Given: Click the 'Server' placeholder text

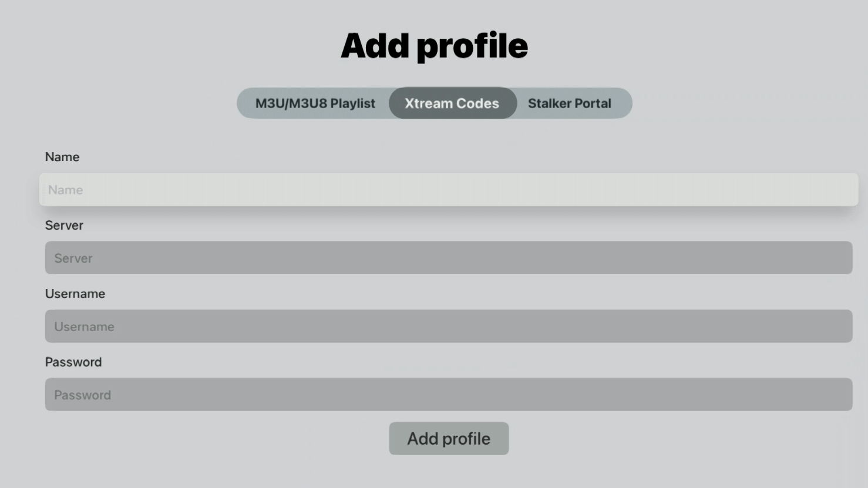Looking at the screenshot, I should pyautogui.click(x=73, y=258).
